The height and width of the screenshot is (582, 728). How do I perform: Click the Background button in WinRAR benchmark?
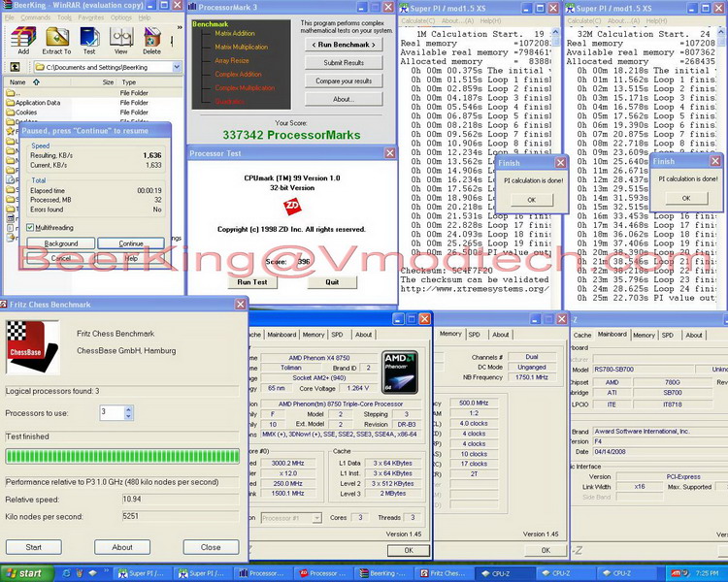pyautogui.click(x=61, y=243)
